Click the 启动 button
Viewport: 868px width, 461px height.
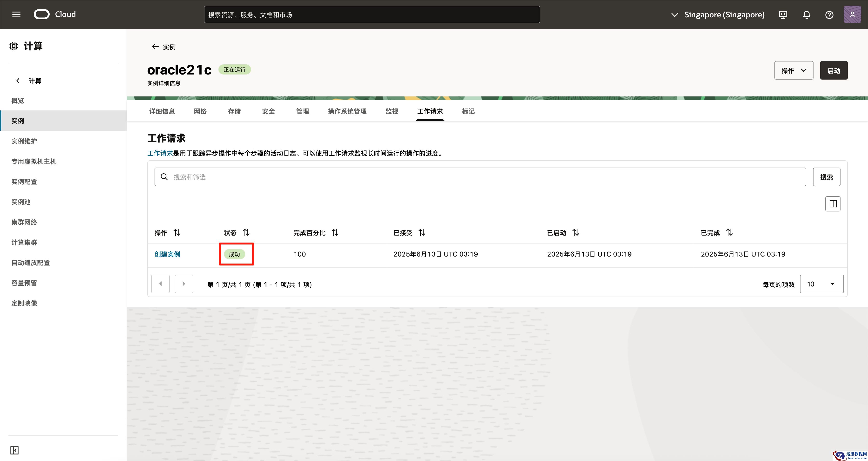(x=834, y=70)
